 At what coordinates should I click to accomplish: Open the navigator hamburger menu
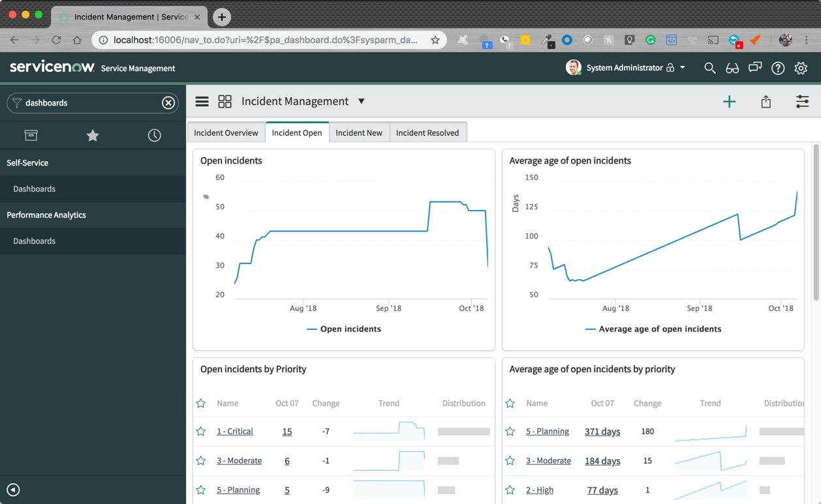pyautogui.click(x=202, y=102)
